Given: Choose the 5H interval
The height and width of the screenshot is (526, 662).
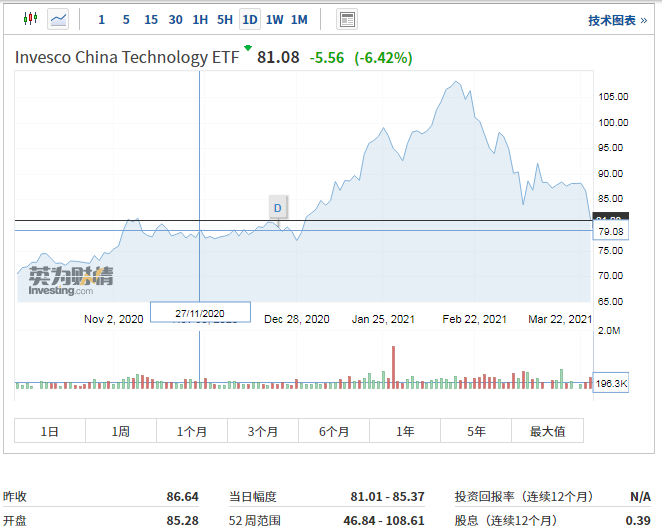Looking at the screenshot, I should [225, 19].
